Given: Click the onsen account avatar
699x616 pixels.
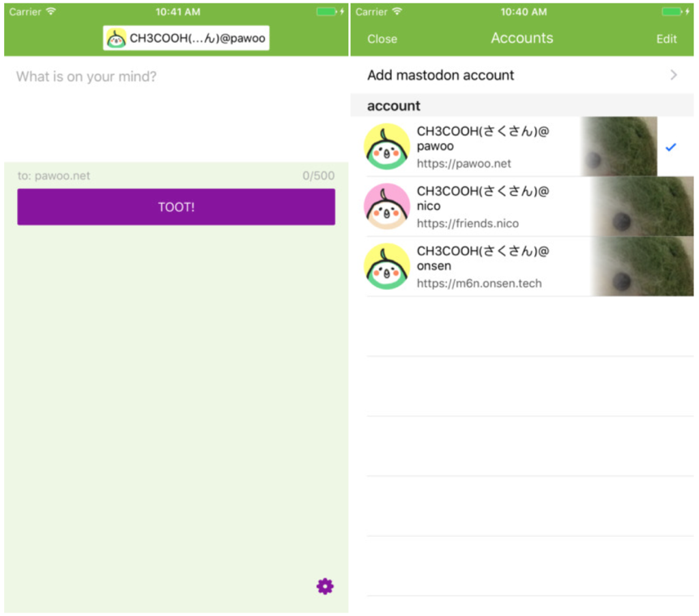Looking at the screenshot, I should pyautogui.click(x=386, y=266).
